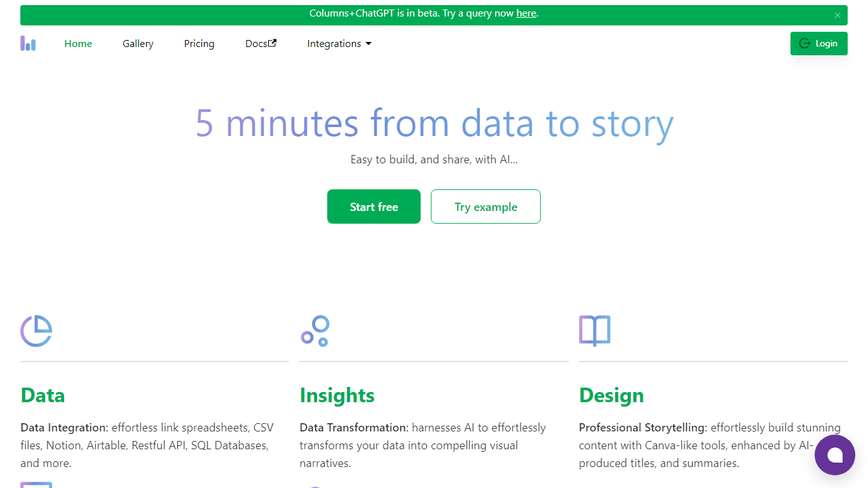Select the Try example button
868x488 pixels.
pos(485,207)
